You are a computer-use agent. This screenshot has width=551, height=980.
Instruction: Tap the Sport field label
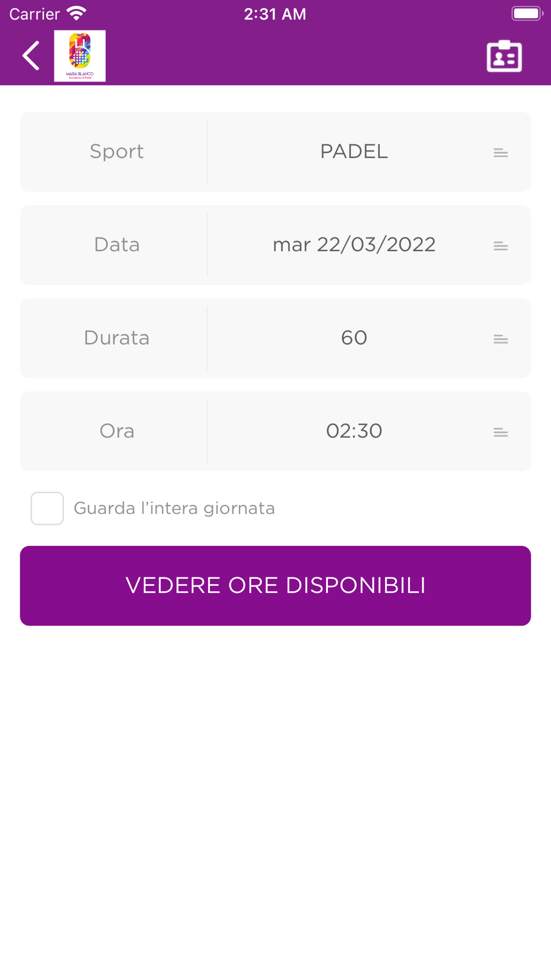[117, 152]
